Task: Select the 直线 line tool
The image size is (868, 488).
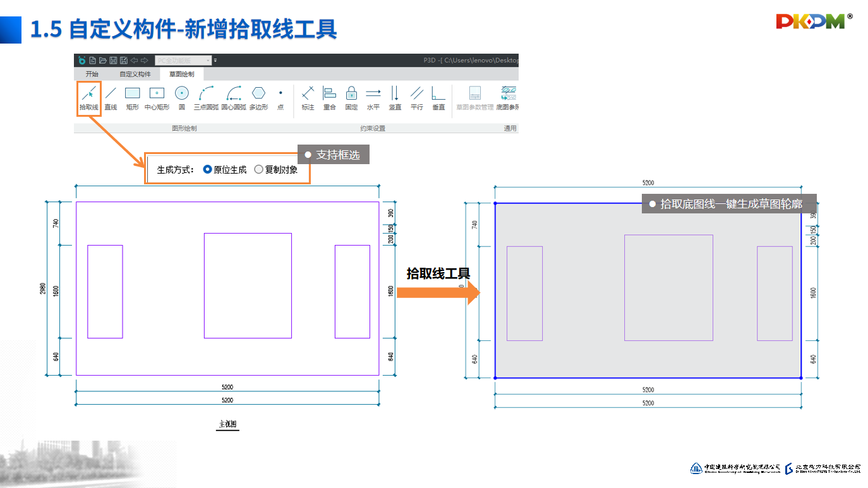Action: click(111, 98)
